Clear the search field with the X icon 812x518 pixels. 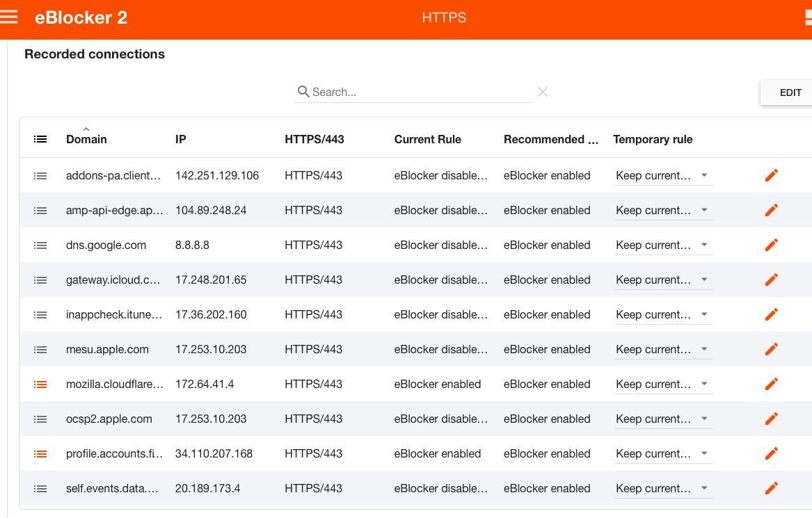pyautogui.click(x=543, y=92)
